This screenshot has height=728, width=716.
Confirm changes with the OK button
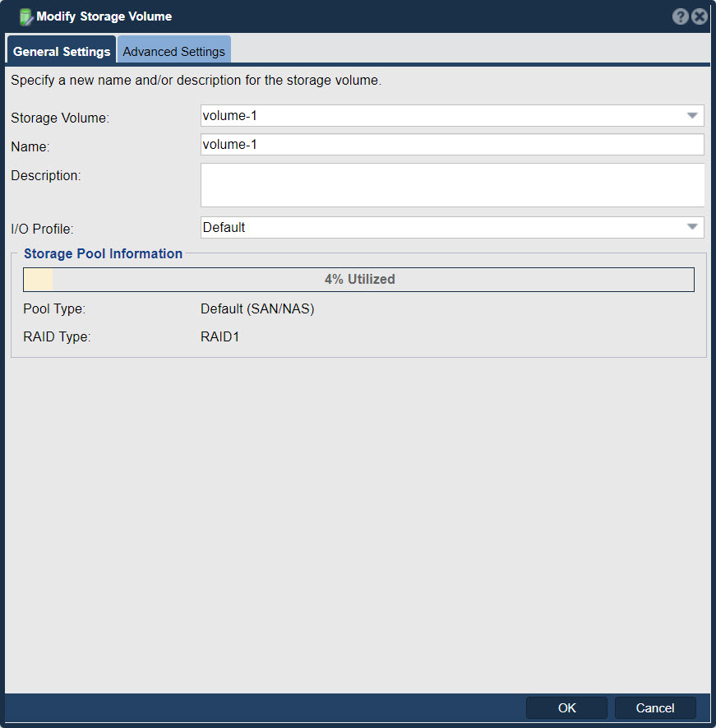click(x=566, y=708)
